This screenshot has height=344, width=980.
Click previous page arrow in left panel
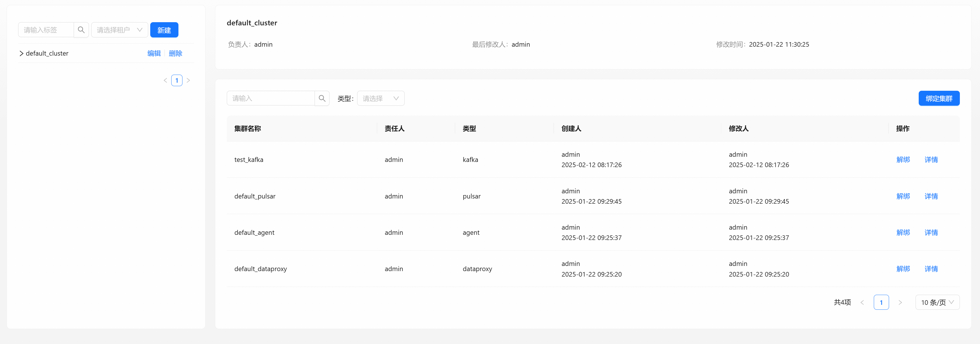click(x=165, y=80)
